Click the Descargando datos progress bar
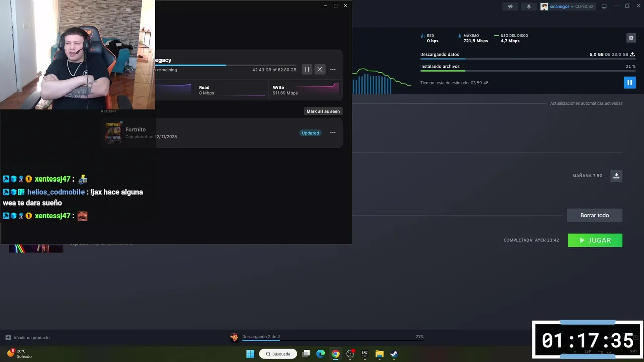Screen dimensions: 644x362 [x=528, y=59]
